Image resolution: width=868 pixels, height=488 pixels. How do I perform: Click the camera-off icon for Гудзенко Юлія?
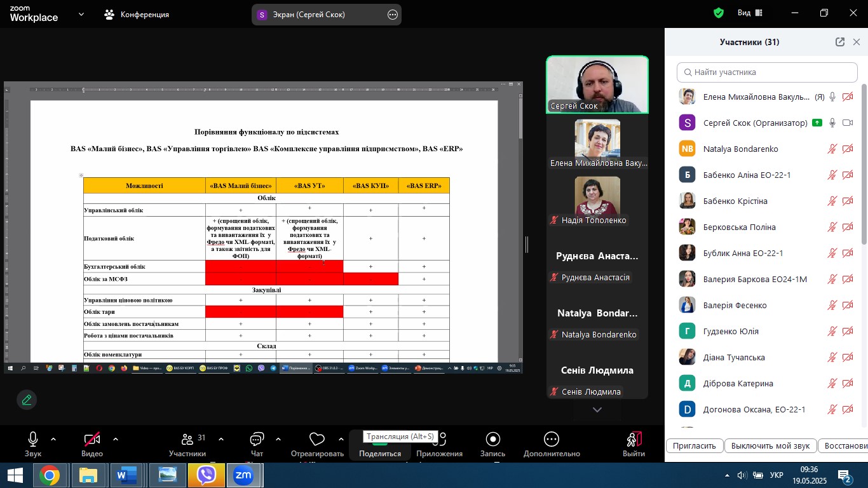coord(848,332)
